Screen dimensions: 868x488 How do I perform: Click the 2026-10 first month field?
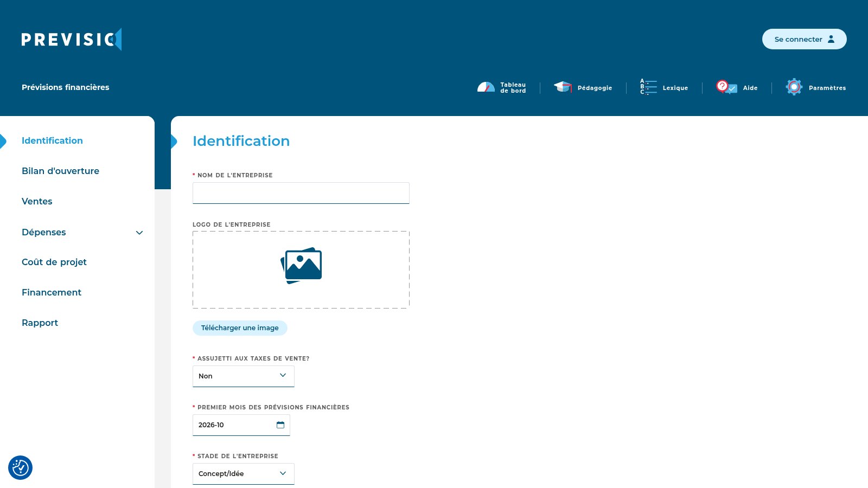coord(241,425)
